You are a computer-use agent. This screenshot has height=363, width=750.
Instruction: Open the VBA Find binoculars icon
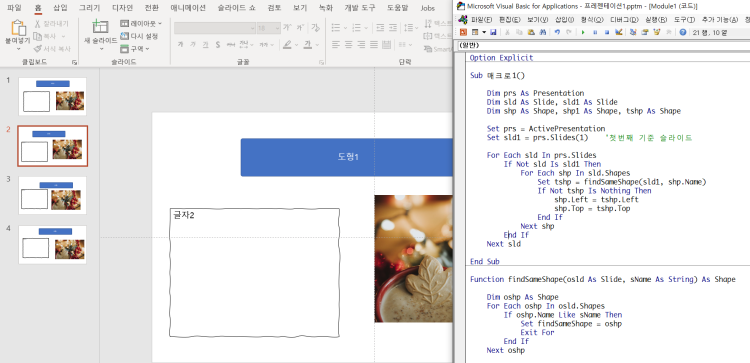[542, 32]
